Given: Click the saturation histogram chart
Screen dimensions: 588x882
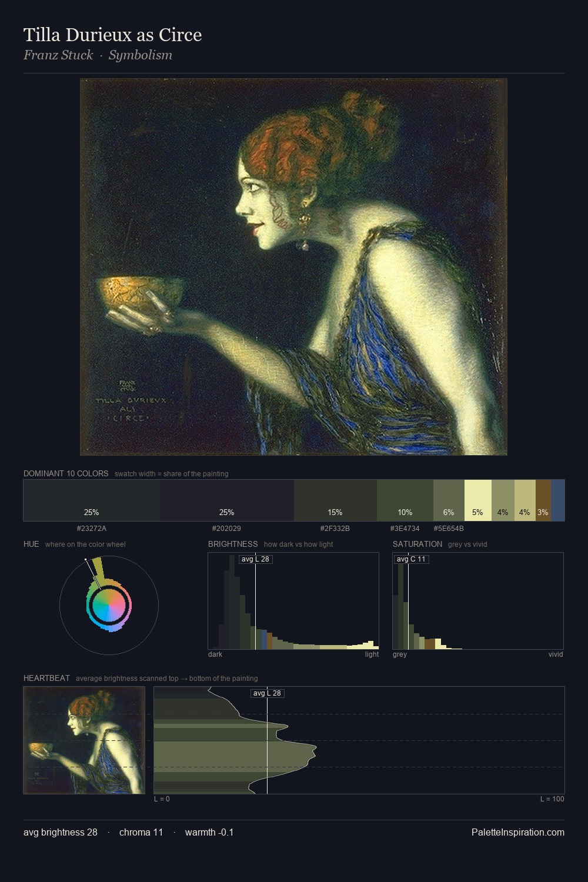Looking at the screenshot, I should tap(478, 601).
